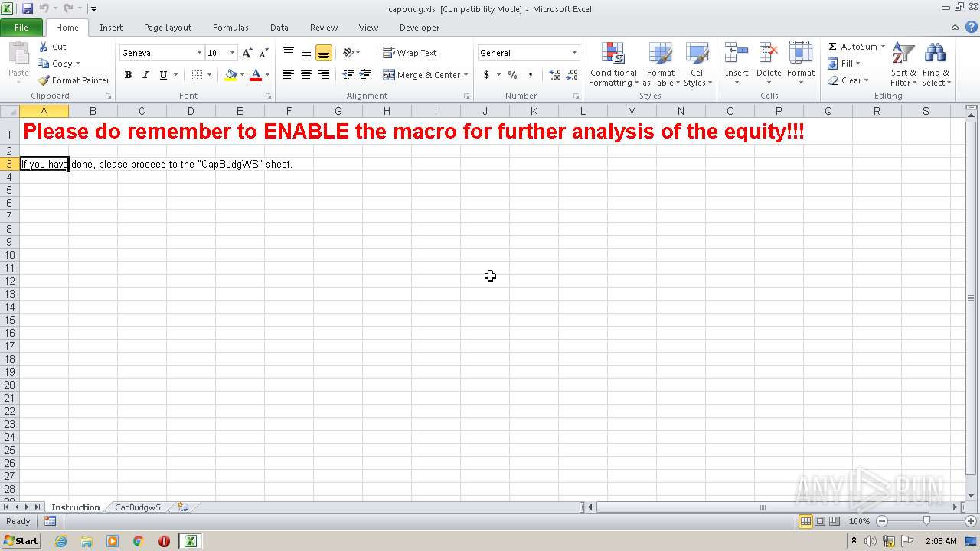
Task: Toggle Align Text Left
Action: click(x=289, y=75)
